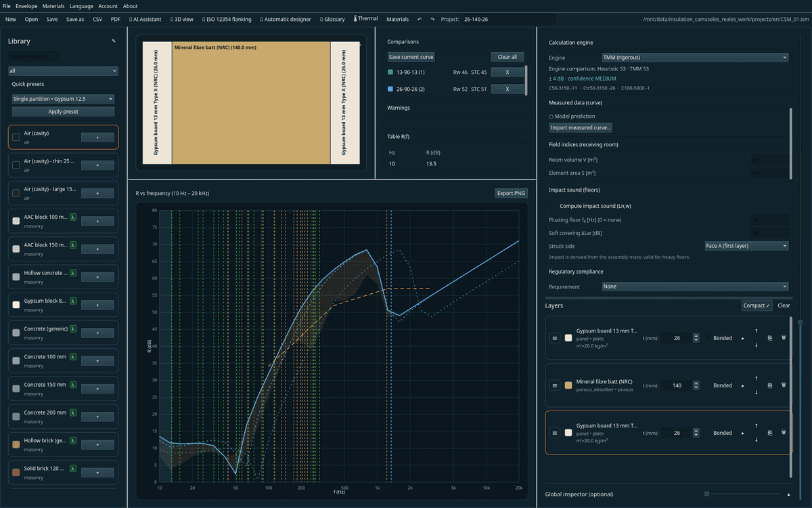Screen dimensions: 812x508
Task: Open the Glossary
Action: 332,19
